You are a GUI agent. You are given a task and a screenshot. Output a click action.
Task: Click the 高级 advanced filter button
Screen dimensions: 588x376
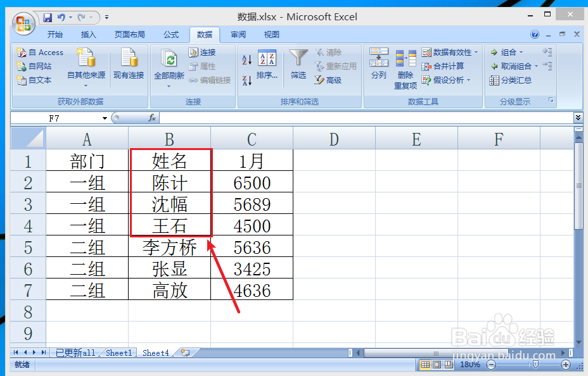(331, 80)
